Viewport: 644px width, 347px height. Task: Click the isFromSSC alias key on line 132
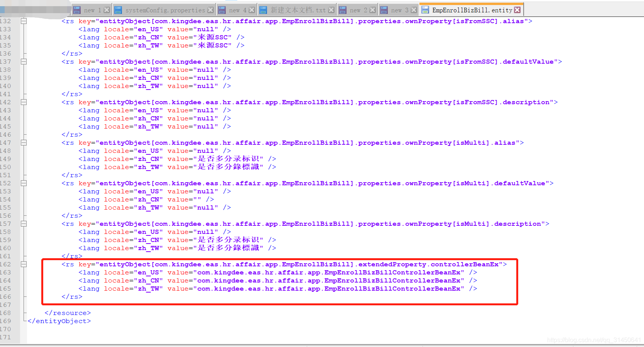(312, 21)
